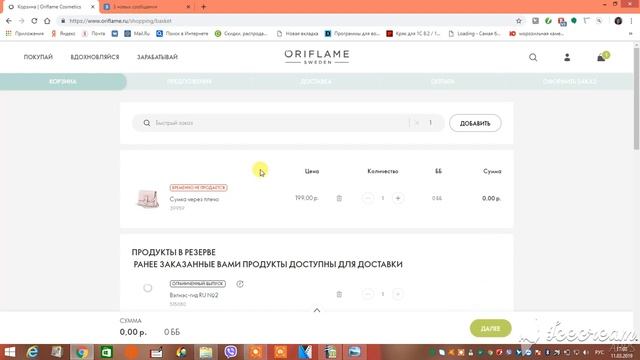Click the Oriflame Sweden logo
This screenshot has width=640, height=360.
317,57
